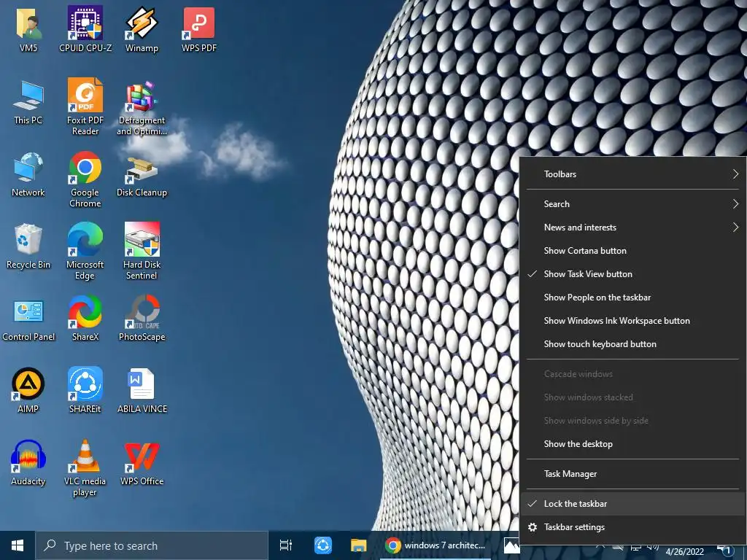Expand the News and interests submenu
The height and width of the screenshot is (560, 747).
point(632,227)
